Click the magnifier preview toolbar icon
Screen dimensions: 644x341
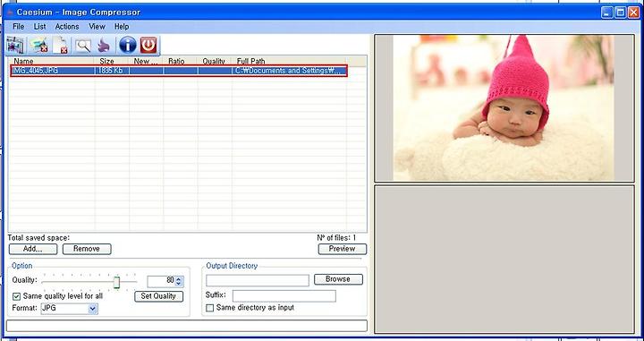coord(83,45)
